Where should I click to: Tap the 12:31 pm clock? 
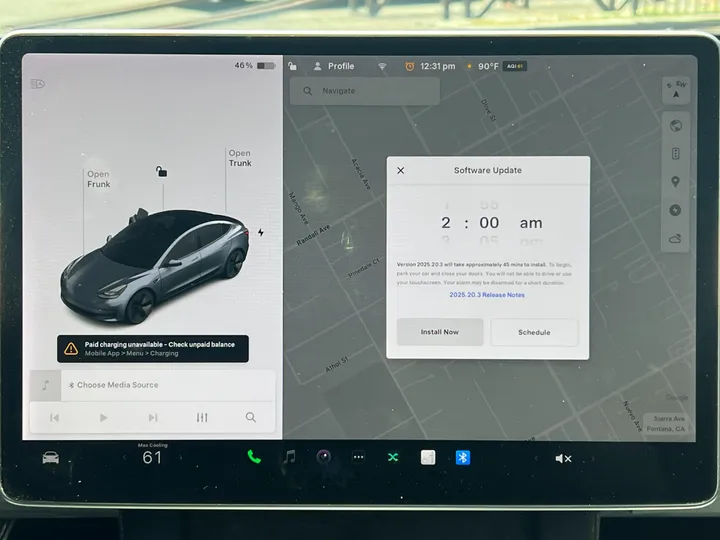[x=438, y=66]
